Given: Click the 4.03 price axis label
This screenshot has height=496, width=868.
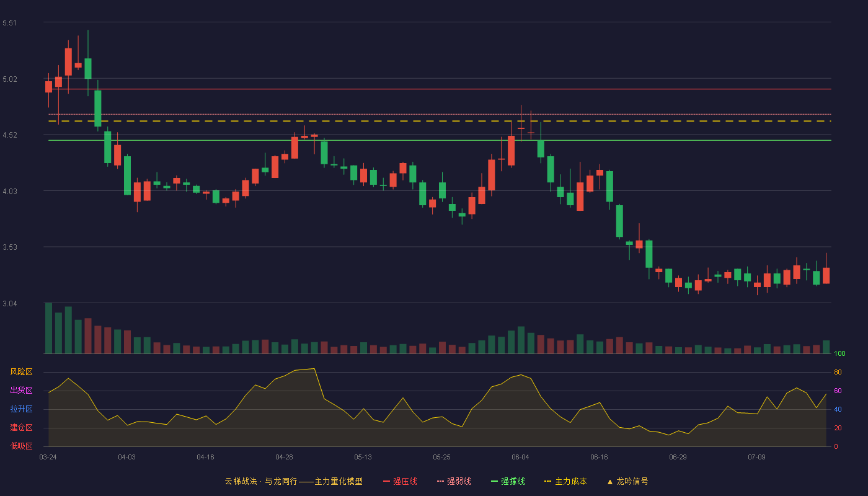Looking at the screenshot, I should tap(9, 192).
